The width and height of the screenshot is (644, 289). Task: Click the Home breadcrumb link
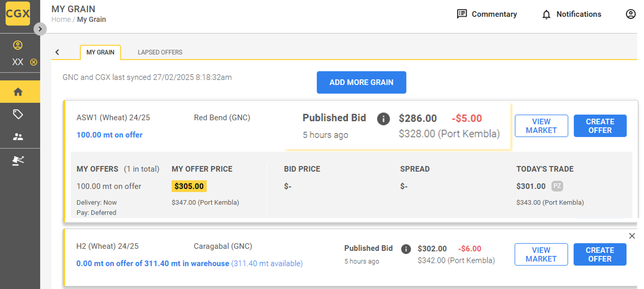click(61, 20)
